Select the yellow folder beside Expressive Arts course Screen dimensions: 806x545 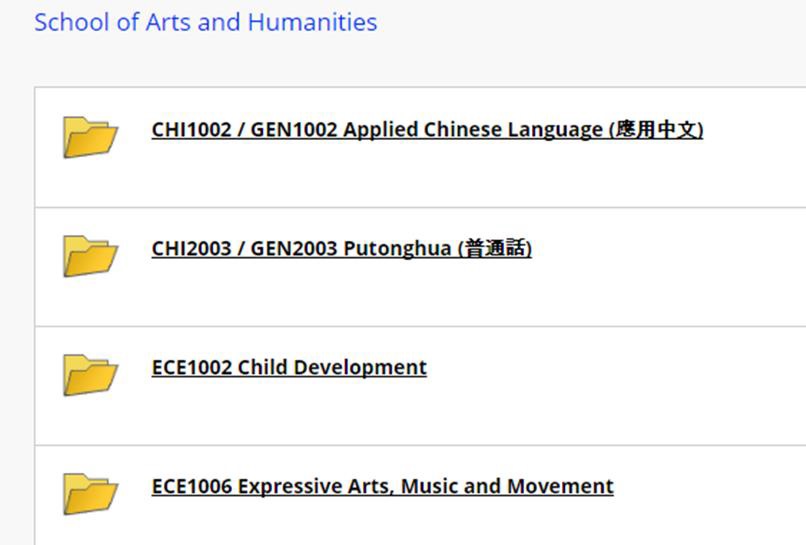[90, 494]
